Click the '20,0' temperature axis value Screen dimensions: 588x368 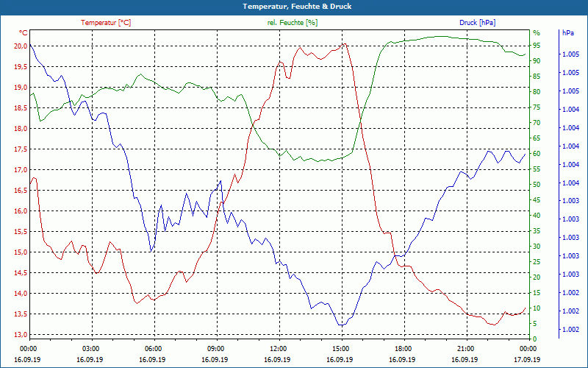(x=21, y=46)
